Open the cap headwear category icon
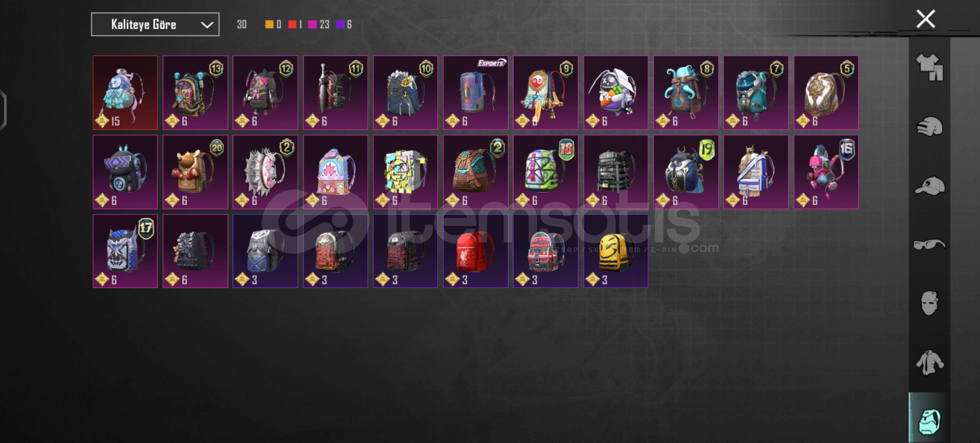980x443 pixels. pos(930,186)
